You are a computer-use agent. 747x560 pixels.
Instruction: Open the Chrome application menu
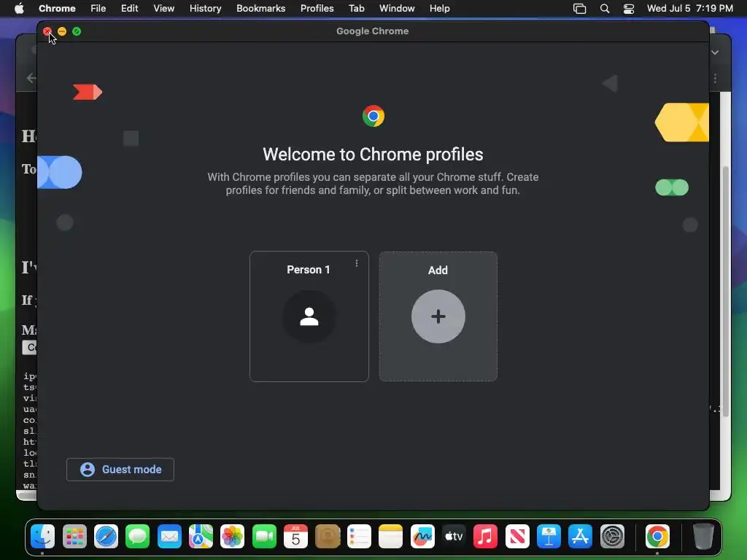57,9
